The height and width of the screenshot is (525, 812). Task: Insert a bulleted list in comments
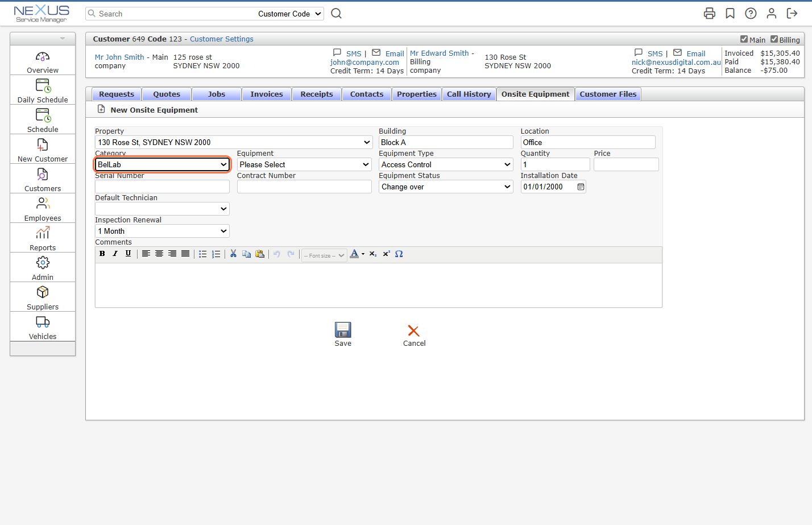pos(203,254)
